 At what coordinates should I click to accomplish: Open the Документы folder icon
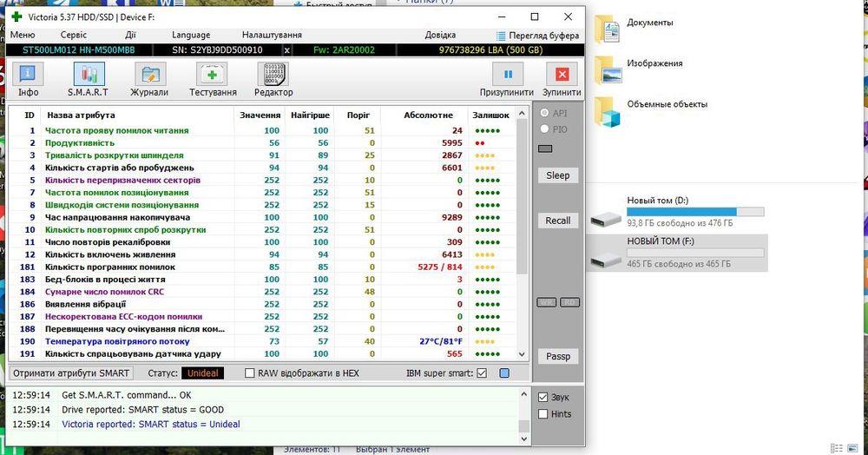click(x=607, y=30)
